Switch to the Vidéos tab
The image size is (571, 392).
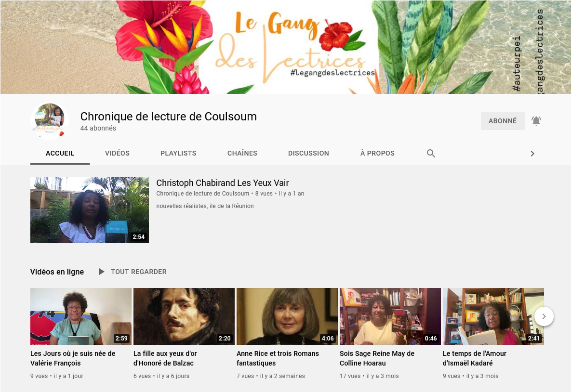tap(117, 153)
